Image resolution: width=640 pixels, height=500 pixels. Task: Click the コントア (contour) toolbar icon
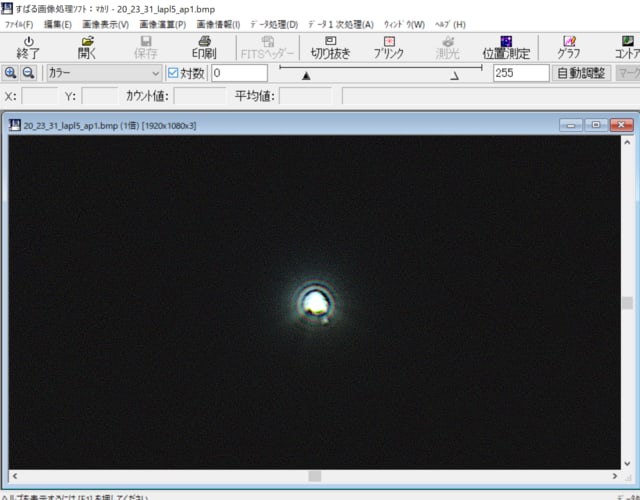(x=627, y=48)
